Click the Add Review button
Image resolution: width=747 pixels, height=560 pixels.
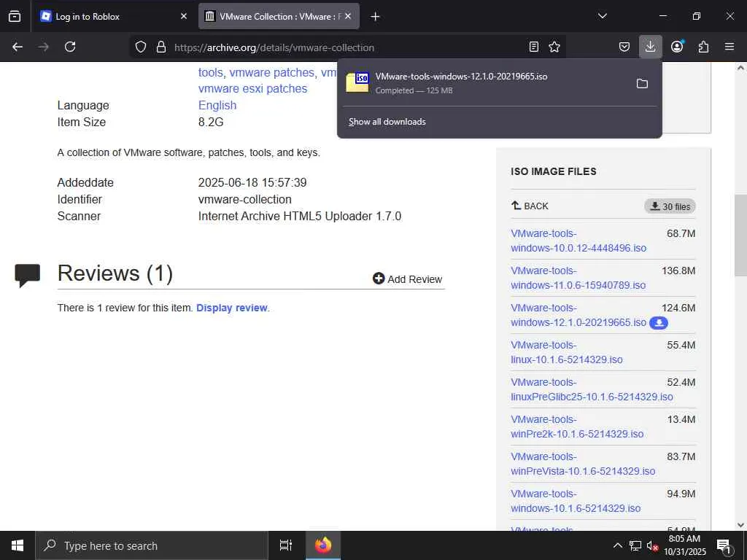coord(407,279)
